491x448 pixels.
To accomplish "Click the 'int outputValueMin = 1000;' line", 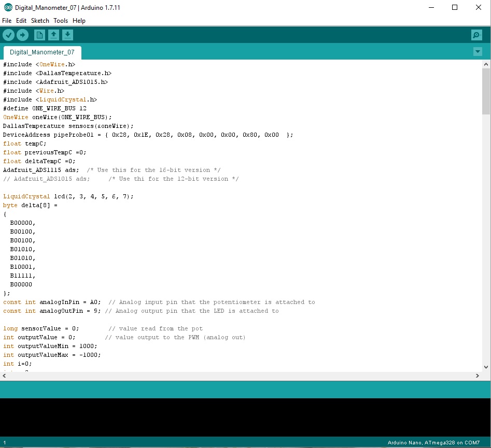I will coord(50,346).
